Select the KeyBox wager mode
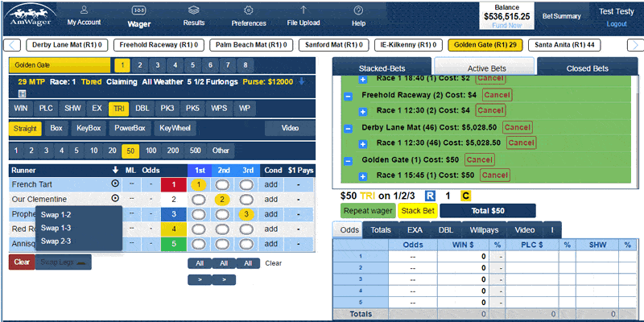This screenshot has height=322, width=644. pyautogui.click(x=89, y=129)
